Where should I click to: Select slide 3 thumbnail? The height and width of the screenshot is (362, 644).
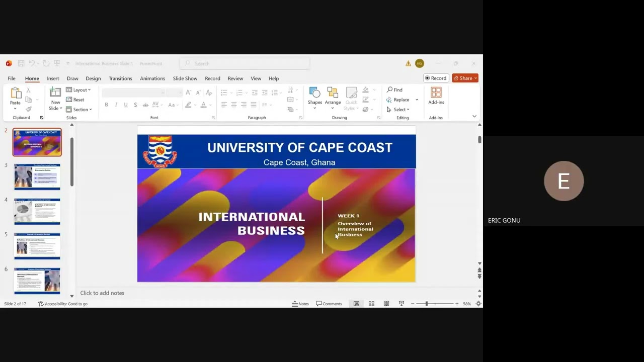tap(37, 176)
